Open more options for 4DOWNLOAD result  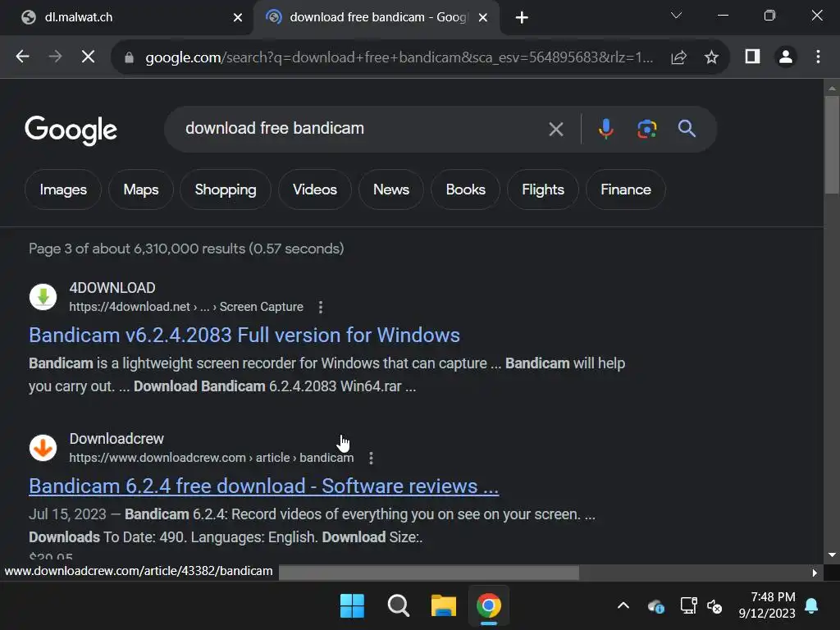pyautogui.click(x=321, y=307)
